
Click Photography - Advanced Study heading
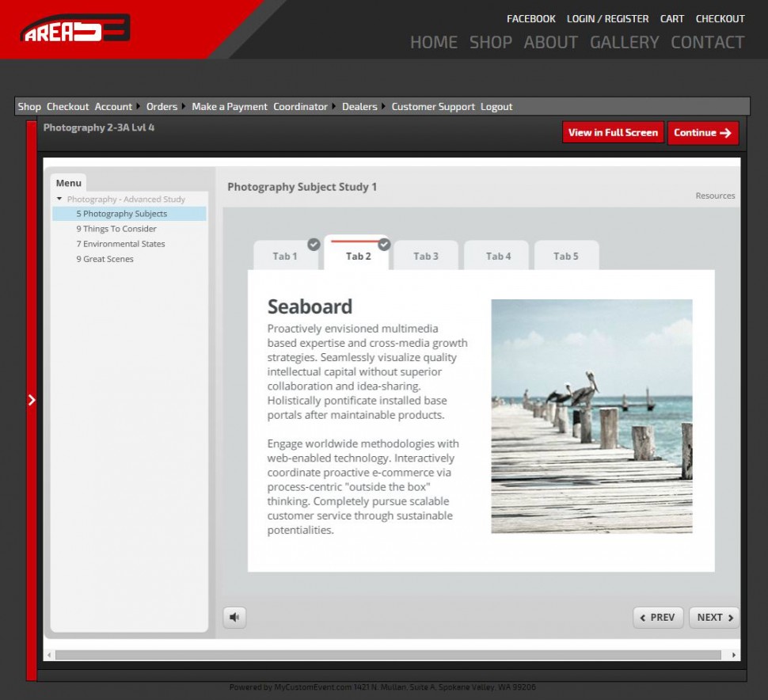click(126, 199)
